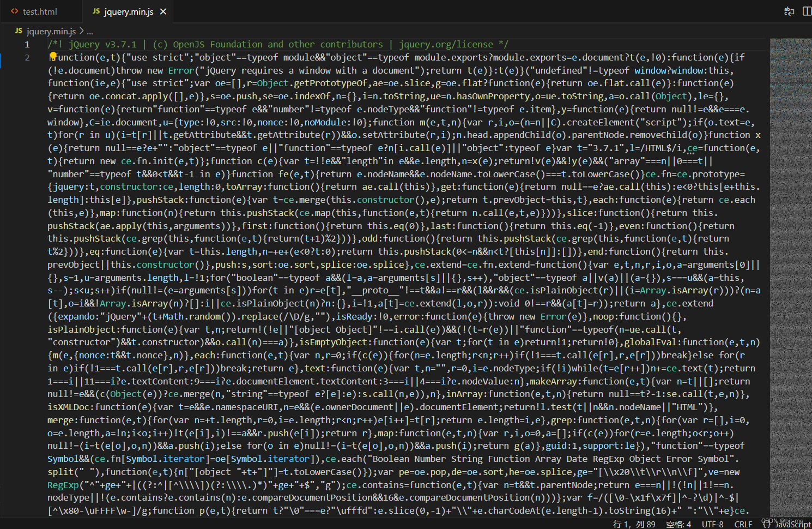Change file encoding via UTF-8
This screenshot has height=529, width=812.
point(713,524)
